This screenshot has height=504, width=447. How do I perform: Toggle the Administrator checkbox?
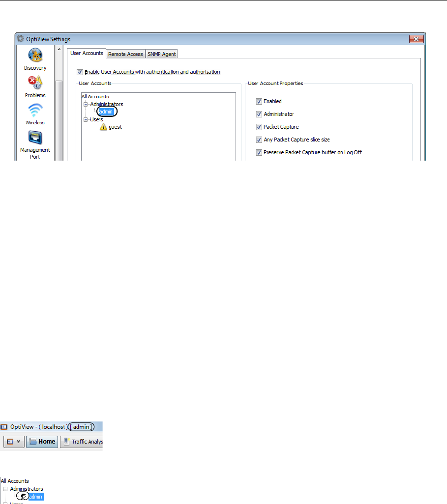[259, 114]
